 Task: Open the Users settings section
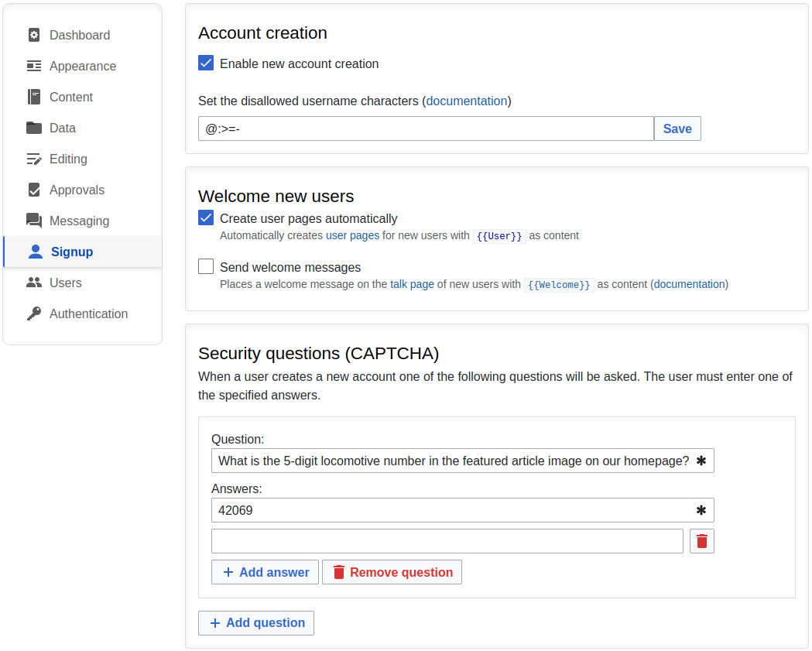pyautogui.click(x=65, y=283)
